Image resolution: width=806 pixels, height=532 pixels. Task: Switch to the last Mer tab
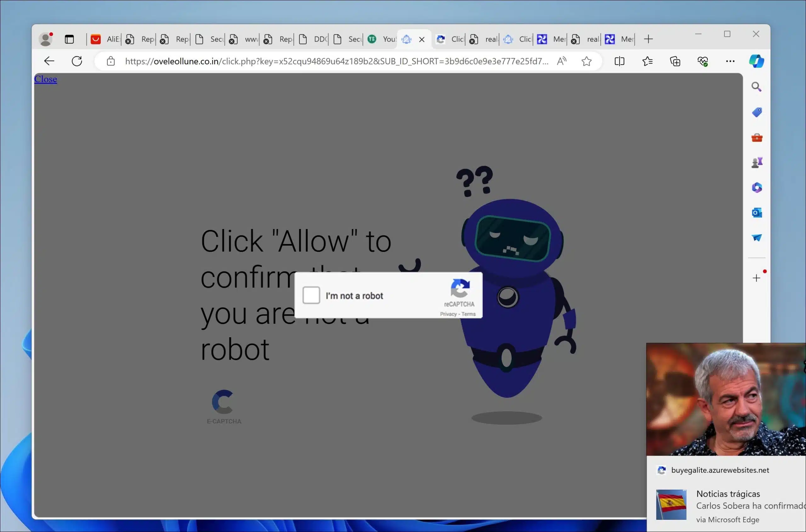click(x=619, y=39)
